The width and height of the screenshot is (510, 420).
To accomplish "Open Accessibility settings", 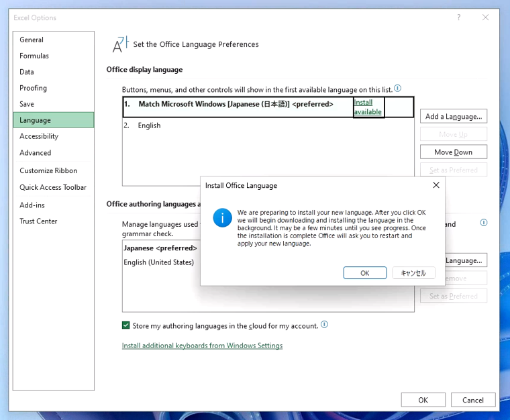I will [53, 136].
